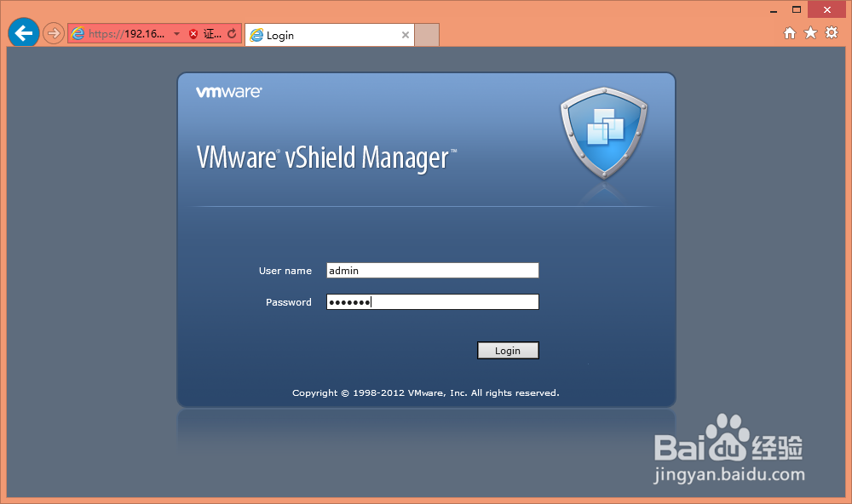Viewport: 852px width, 504px height.
Task: Submit credentials with the Login button
Action: point(508,350)
